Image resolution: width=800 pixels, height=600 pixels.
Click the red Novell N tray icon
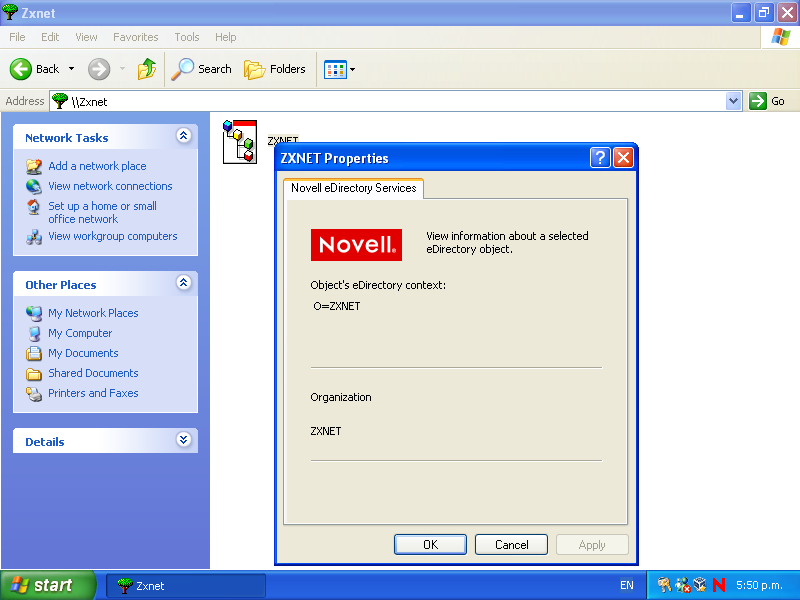719,585
